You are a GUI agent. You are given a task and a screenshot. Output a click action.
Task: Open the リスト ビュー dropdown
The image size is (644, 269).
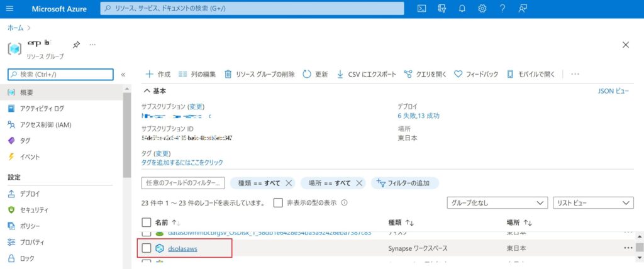click(592, 203)
